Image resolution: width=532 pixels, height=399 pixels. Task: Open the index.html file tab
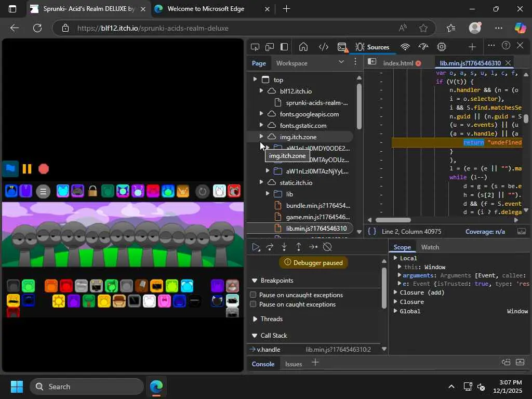tap(398, 63)
